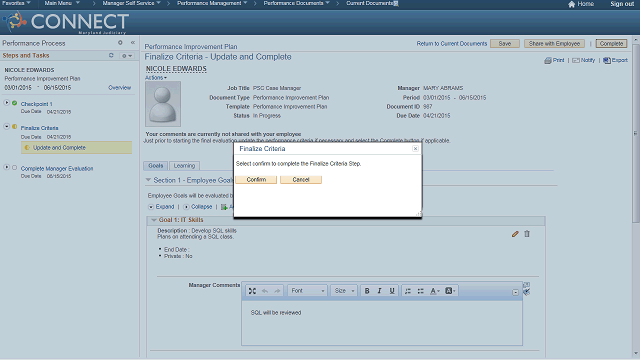640x360 pixels.
Task: Click the spell check icon
Action: tap(527, 292)
